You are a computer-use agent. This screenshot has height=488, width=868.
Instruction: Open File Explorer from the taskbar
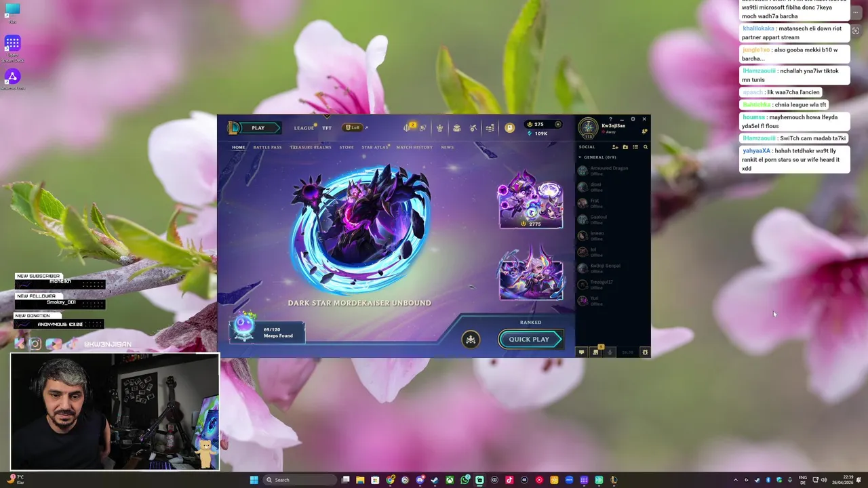360,480
